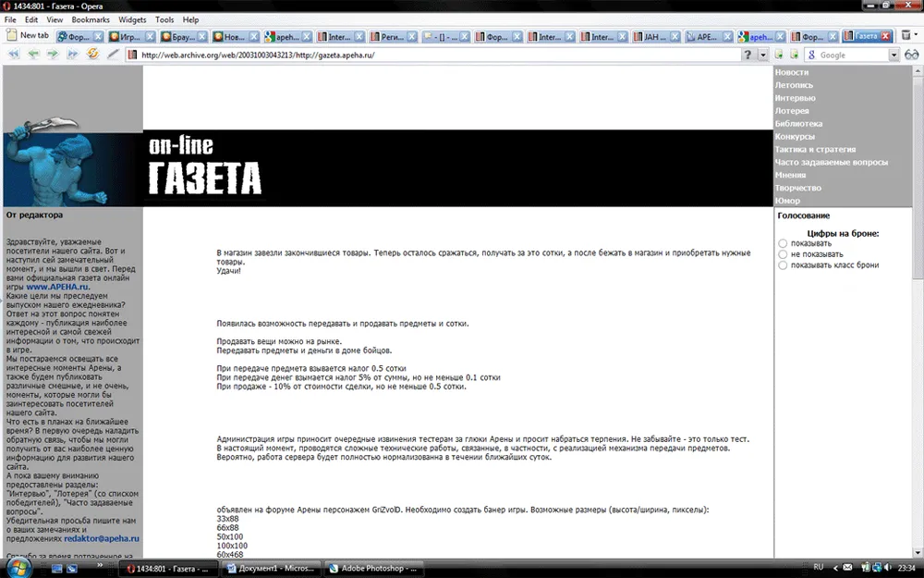Image resolution: width=924 pixels, height=578 pixels.
Task: Click the Opera Газета taskbar button
Action: pos(168,569)
